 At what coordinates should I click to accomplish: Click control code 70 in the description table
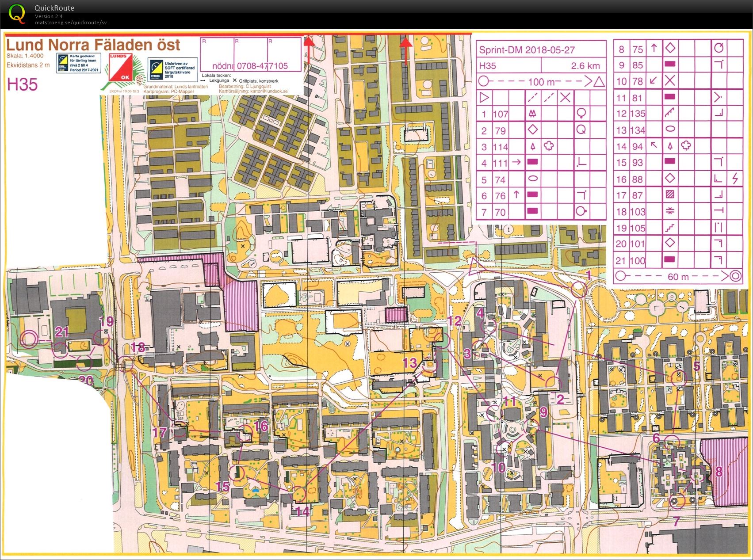(x=500, y=212)
